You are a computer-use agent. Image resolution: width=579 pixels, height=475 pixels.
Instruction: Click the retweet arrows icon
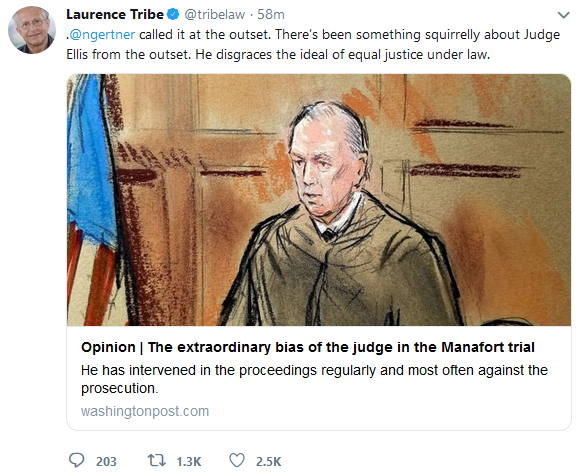(157, 461)
